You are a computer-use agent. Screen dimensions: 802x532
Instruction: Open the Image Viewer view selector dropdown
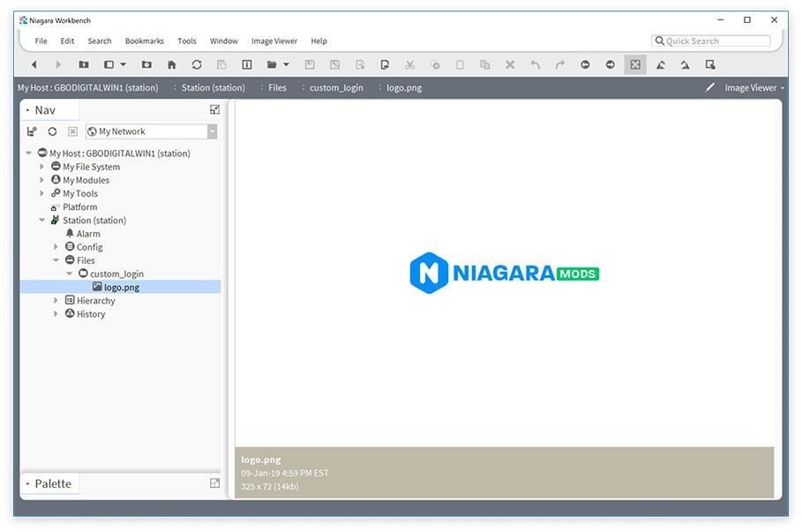point(754,88)
